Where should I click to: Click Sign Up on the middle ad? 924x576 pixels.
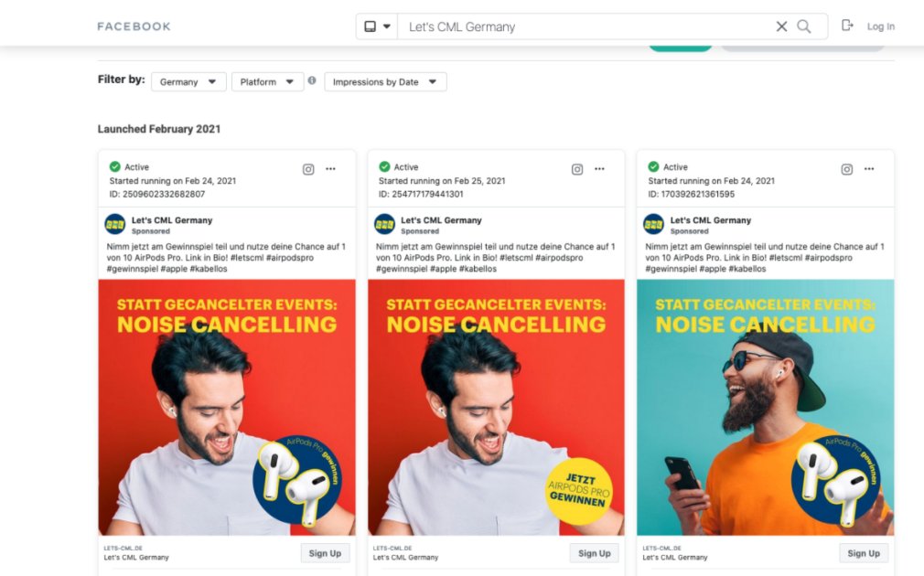click(594, 553)
